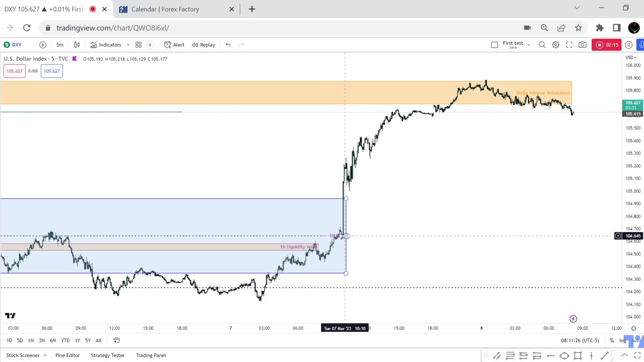The height and width of the screenshot is (362, 644).
Task: Toggle auto scale mode
Action: pos(636,340)
